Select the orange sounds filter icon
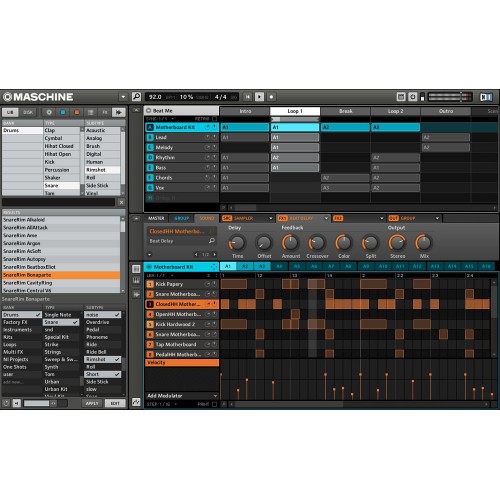 click(77, 112)
